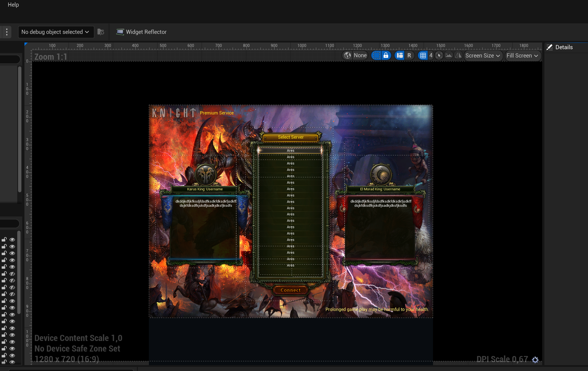588x371 pixels.
Task: Click the zoom-to-fit cursor frame icon
Action: (x=439, y=56)
